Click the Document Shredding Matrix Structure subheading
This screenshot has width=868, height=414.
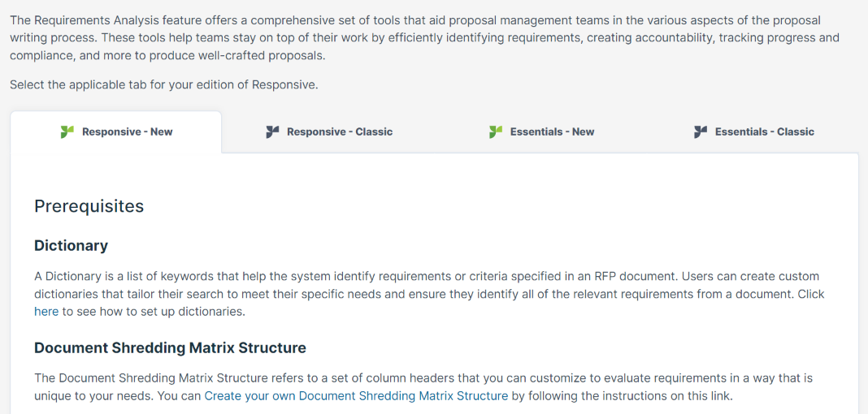pyautogui.click(x=170, y=348)
